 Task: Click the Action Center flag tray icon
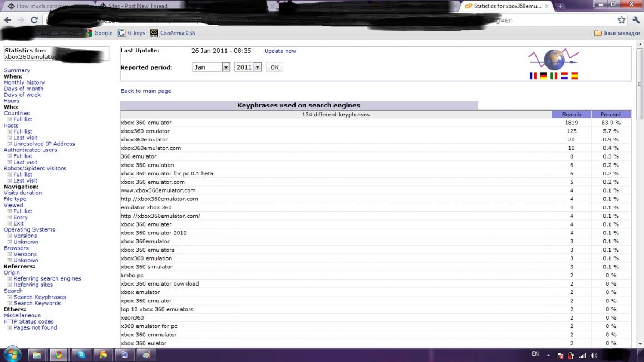click(560, 355)
